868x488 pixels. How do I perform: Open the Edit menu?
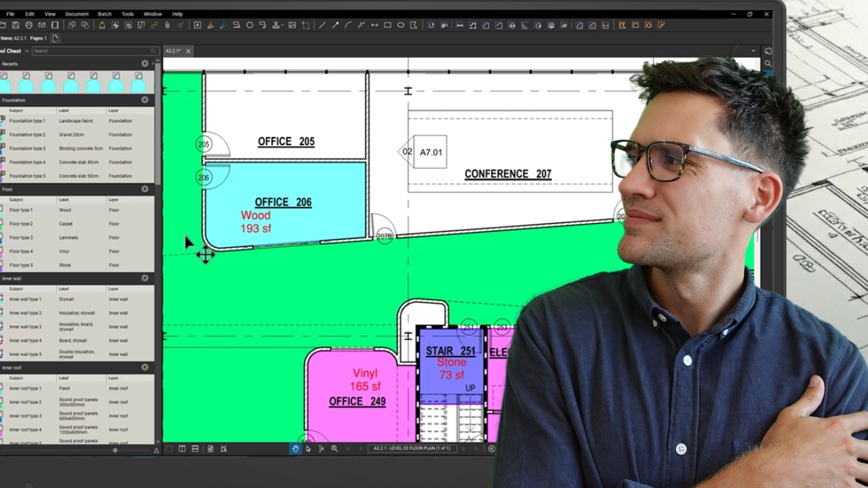click(30, 14)
